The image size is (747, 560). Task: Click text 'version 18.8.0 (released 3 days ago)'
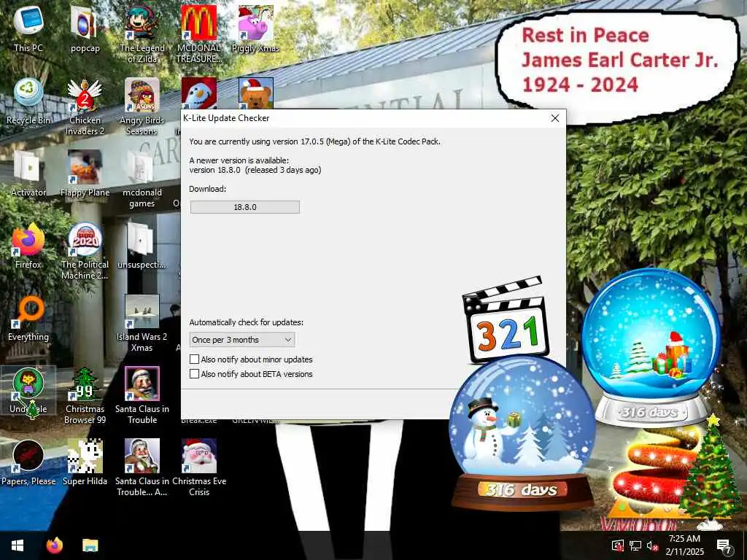point(255,170)
